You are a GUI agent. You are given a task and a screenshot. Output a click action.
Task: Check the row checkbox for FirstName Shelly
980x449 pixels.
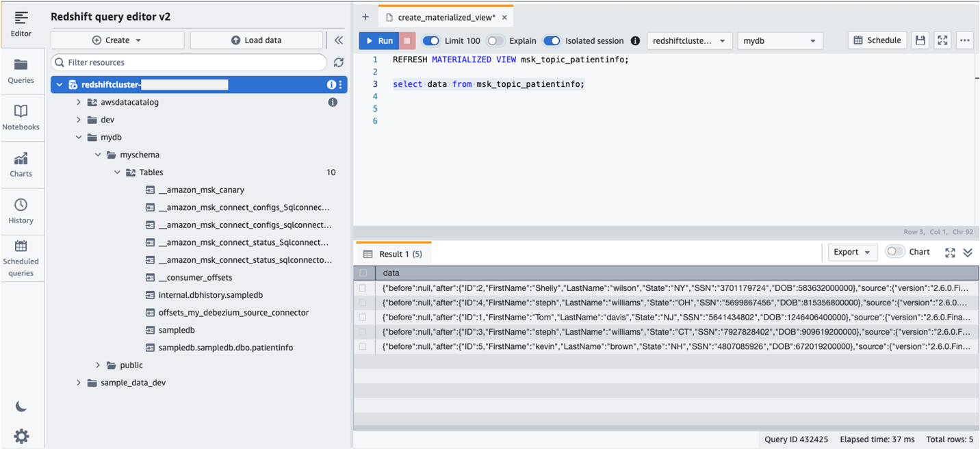pyautogui.click(x=363, y=288)
